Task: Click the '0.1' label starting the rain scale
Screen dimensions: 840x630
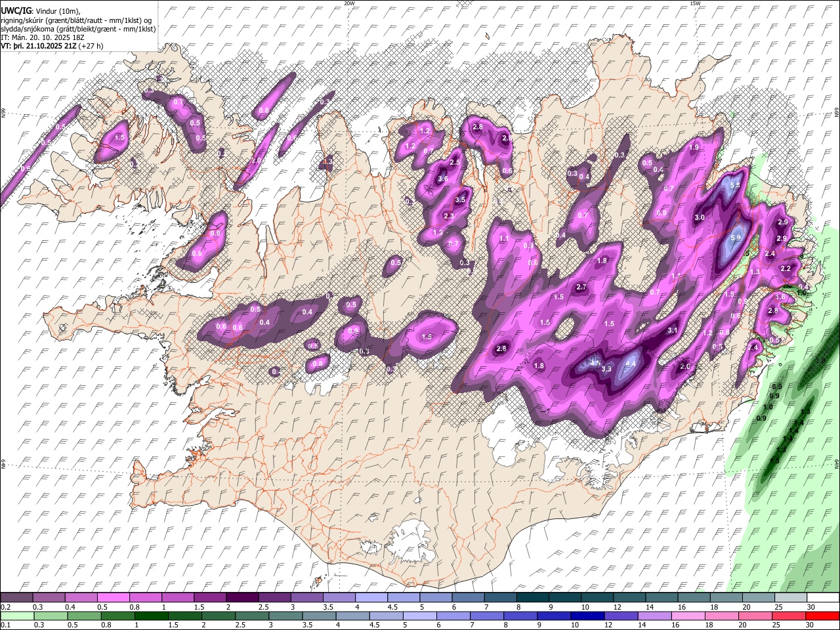Action: click(5, 625)
